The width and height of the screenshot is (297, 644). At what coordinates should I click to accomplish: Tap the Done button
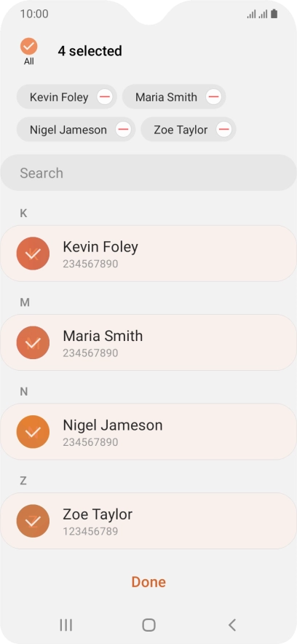coord(148,581)
